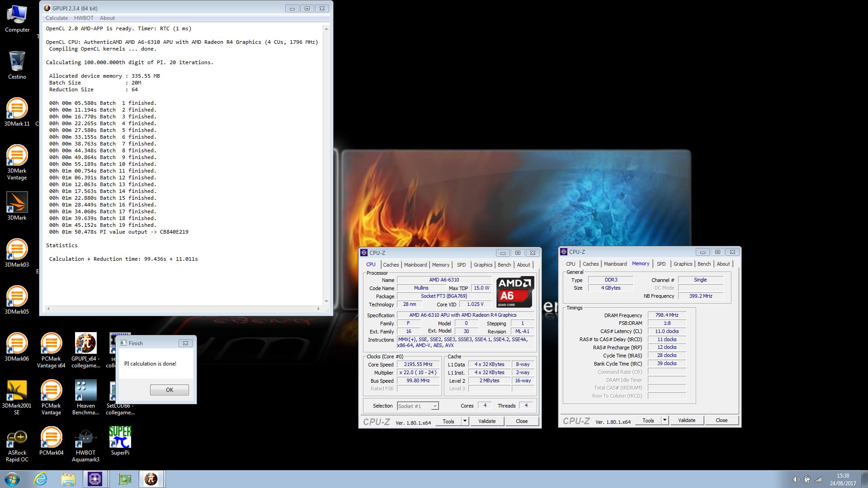Click GPUPI horizontal scrollbar right arrow
This screenshot has height=488, width=868.
click(x=319, y=309)
